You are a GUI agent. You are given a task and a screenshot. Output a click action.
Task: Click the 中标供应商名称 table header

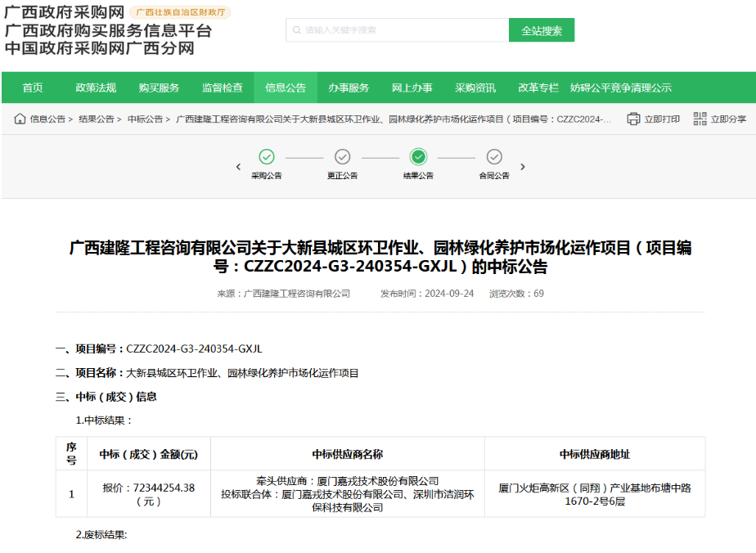pos(348,454)
